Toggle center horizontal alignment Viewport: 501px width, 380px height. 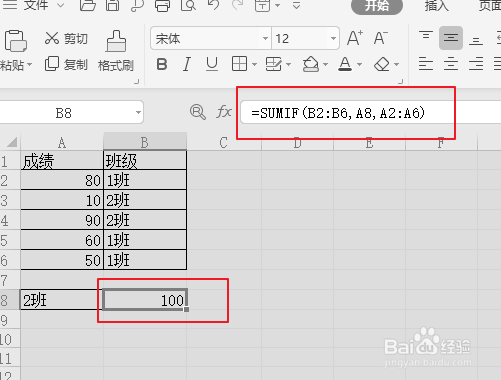pos(451,64)
